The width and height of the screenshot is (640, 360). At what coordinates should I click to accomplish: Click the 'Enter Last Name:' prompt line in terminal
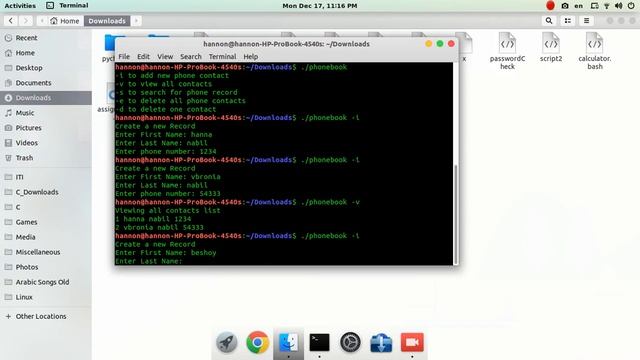pos(149,261)
